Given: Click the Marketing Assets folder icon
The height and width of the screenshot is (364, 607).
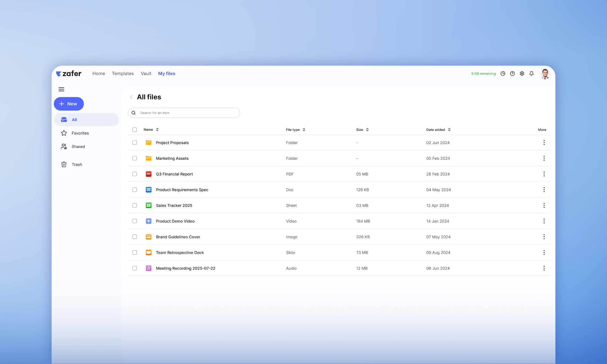Looking at the screenshot, I should point(148,158).
